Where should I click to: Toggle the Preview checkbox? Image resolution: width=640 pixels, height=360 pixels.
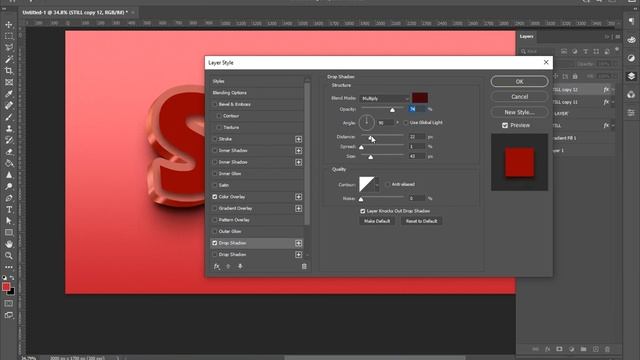click(505, 125)
